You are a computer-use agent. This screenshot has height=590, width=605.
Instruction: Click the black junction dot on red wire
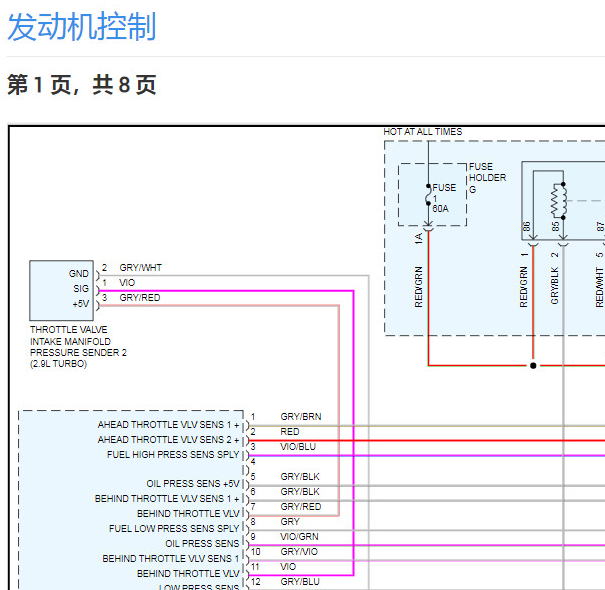tap(533, 365)
